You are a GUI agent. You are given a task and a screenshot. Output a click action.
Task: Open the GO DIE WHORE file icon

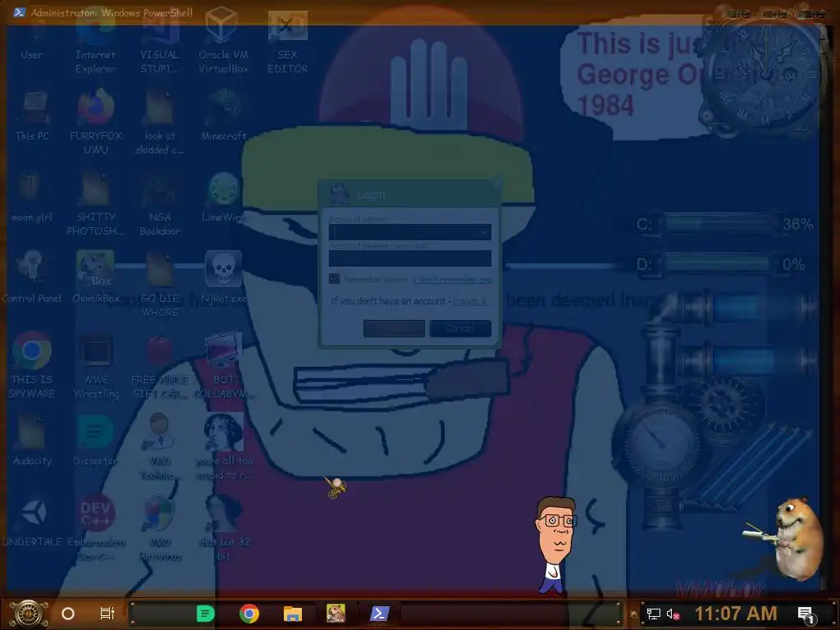(160, 284)
